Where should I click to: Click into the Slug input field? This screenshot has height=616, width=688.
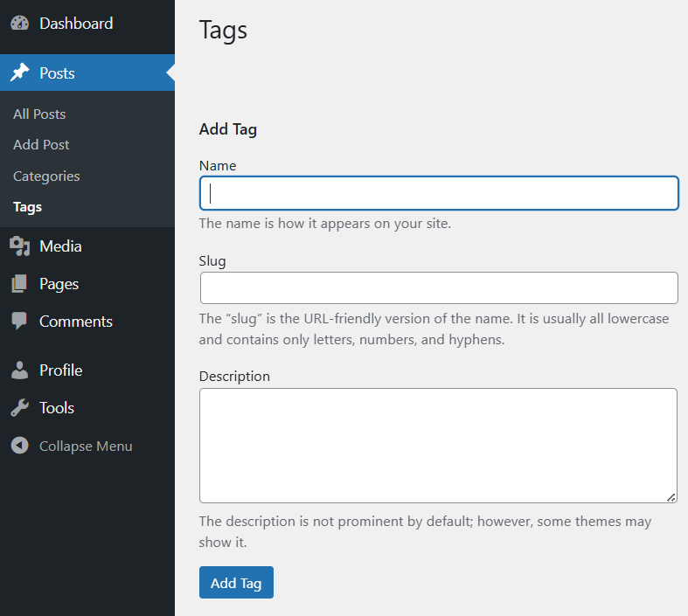pos(439,287)
